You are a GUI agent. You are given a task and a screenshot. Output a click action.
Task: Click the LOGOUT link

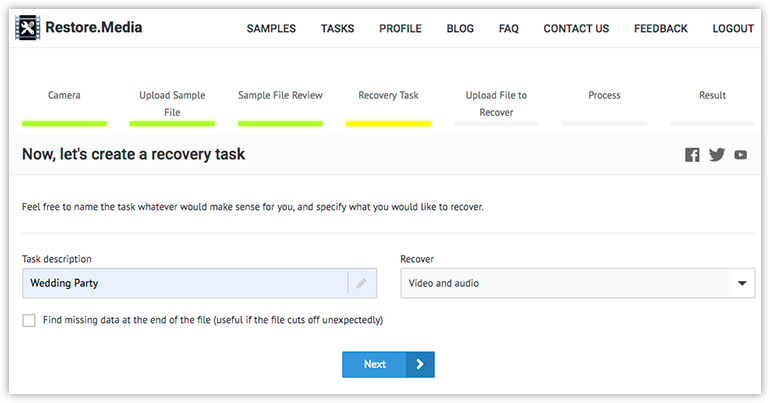pos(733,28)
